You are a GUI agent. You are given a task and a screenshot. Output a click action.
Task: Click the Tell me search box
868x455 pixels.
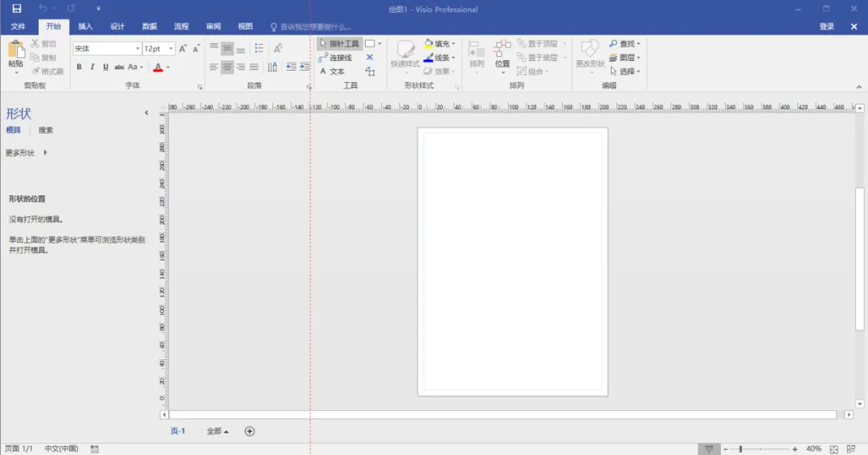[x=310, y=27]
